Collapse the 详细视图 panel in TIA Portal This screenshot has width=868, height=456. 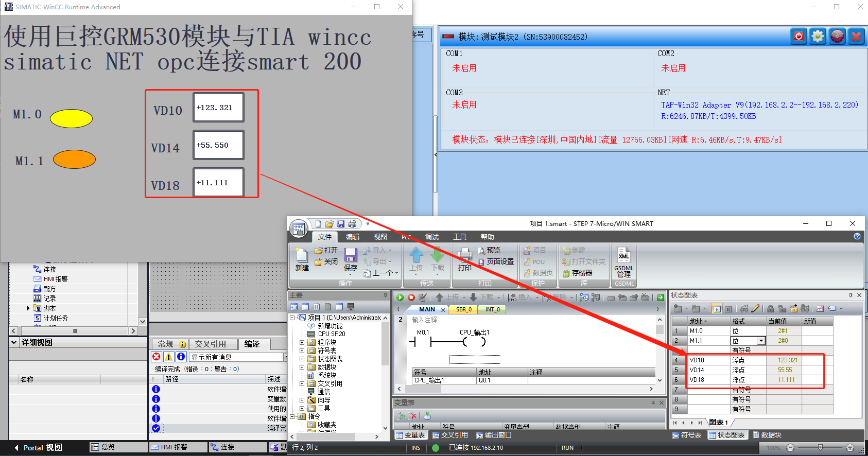(x=14, y=342)
